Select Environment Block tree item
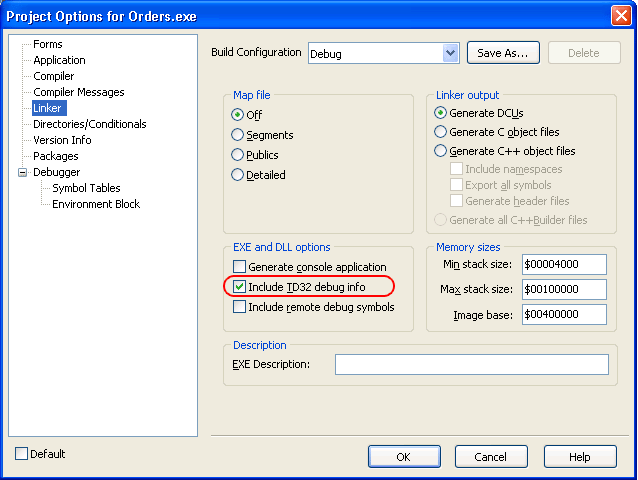Image resolution: width=638 pixels, height=480 pixels. coord(96,204)
